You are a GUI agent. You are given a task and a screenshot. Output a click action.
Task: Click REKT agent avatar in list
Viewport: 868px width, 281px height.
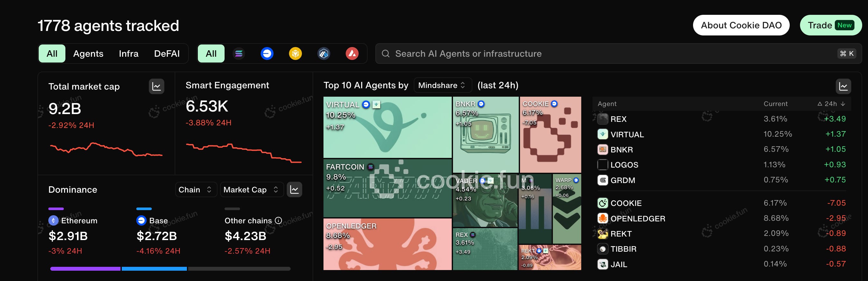[603, 234]
